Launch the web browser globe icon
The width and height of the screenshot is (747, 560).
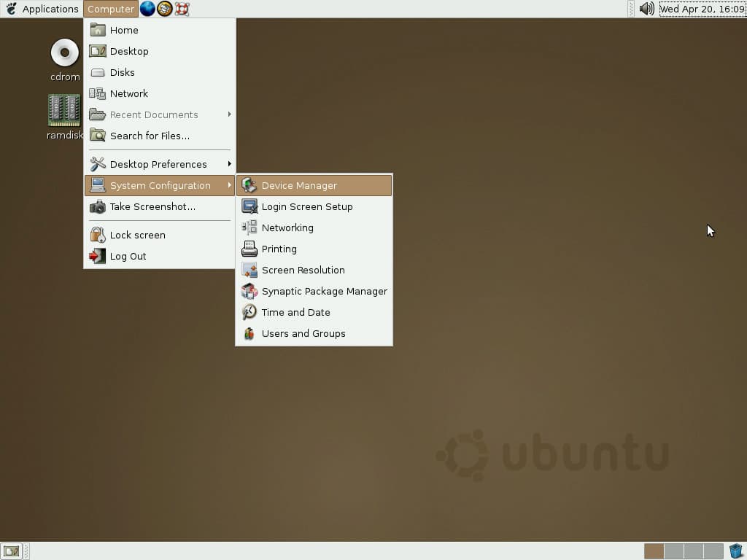148,9
